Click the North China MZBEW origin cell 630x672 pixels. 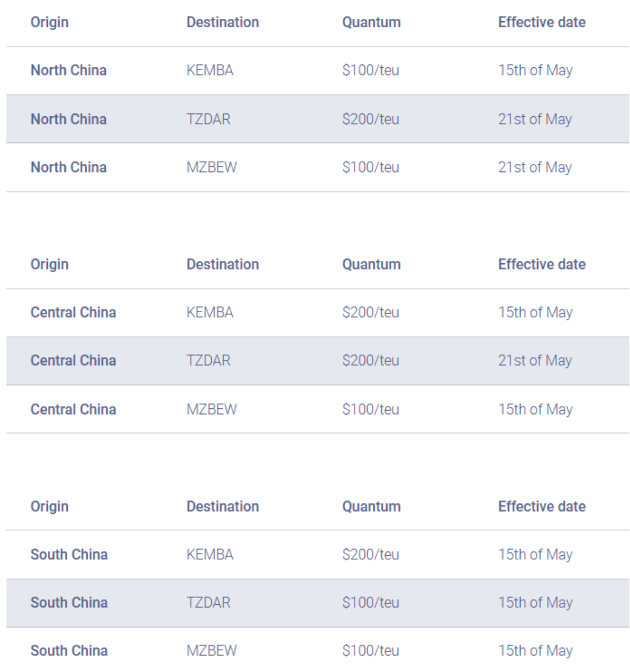point(68,167)
